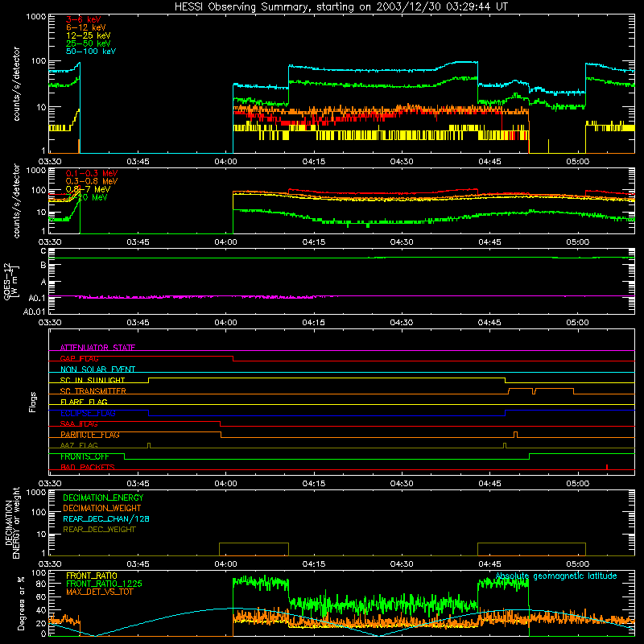
Task: Click the FRONTS_OFF flag label
Action: point(85,456)
